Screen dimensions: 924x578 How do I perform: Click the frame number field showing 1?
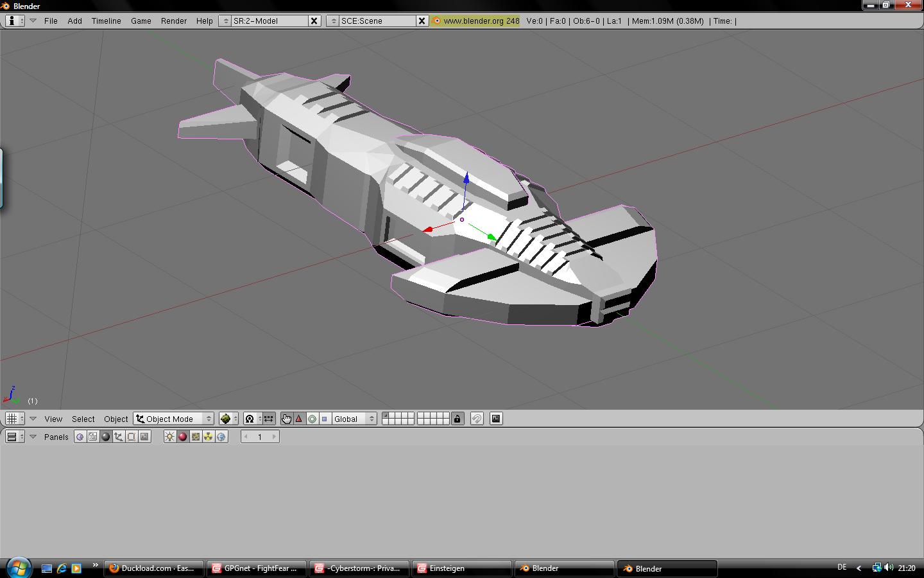pyautogui.click(x=260, y=437)
